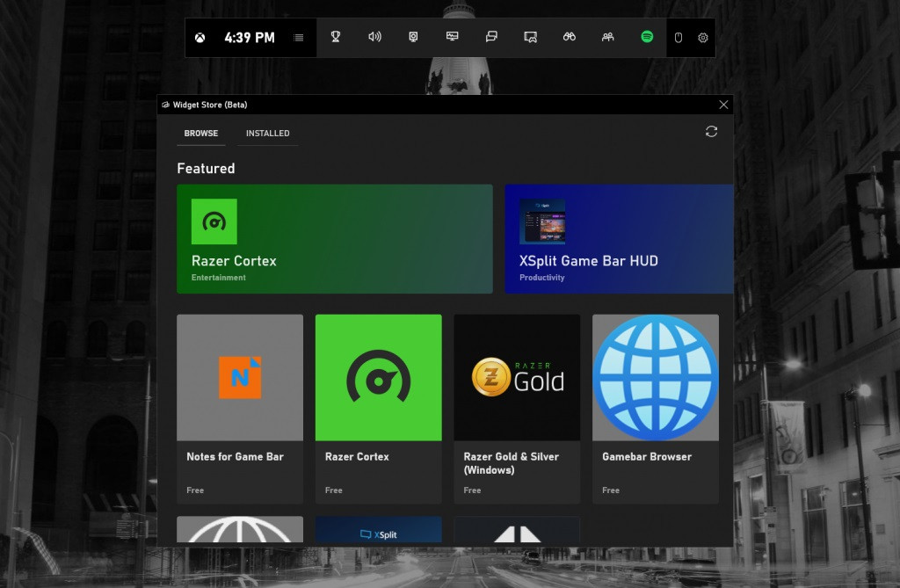Click the Gamebar Browser title text

pos(647,456)
